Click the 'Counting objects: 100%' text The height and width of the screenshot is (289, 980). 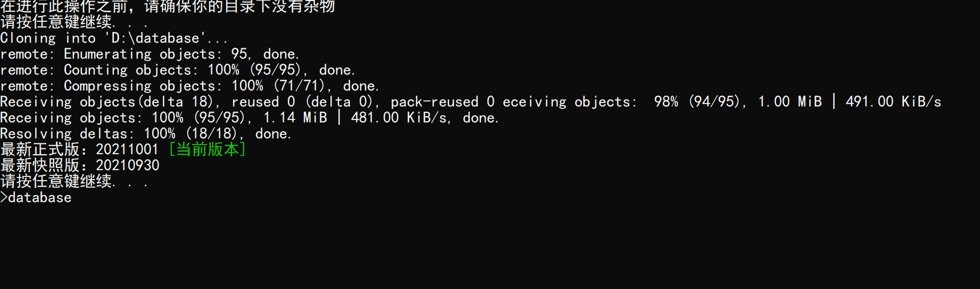pos(151,70)
